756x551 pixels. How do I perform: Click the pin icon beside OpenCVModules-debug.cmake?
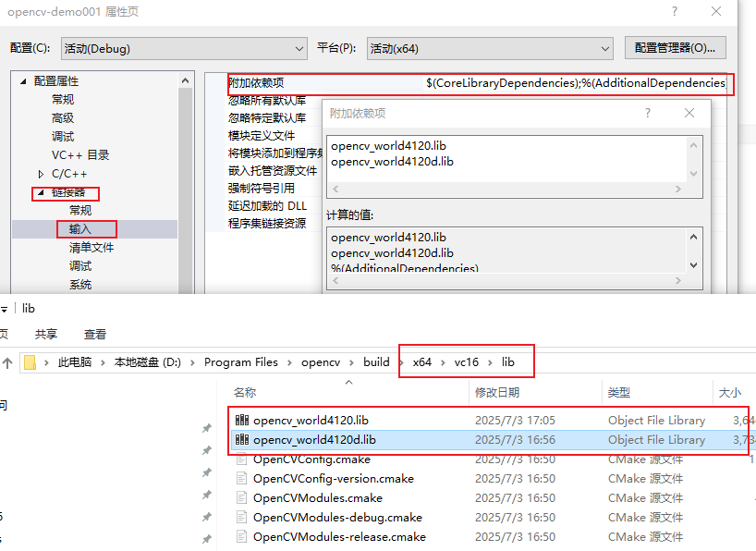click(207, 517)
